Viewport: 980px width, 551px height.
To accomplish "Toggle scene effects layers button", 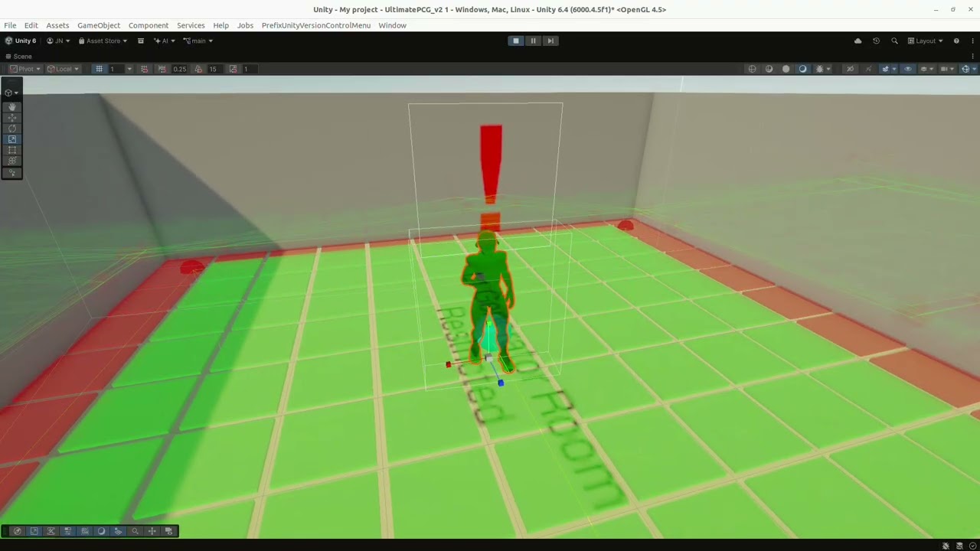I will coord(885,69).
